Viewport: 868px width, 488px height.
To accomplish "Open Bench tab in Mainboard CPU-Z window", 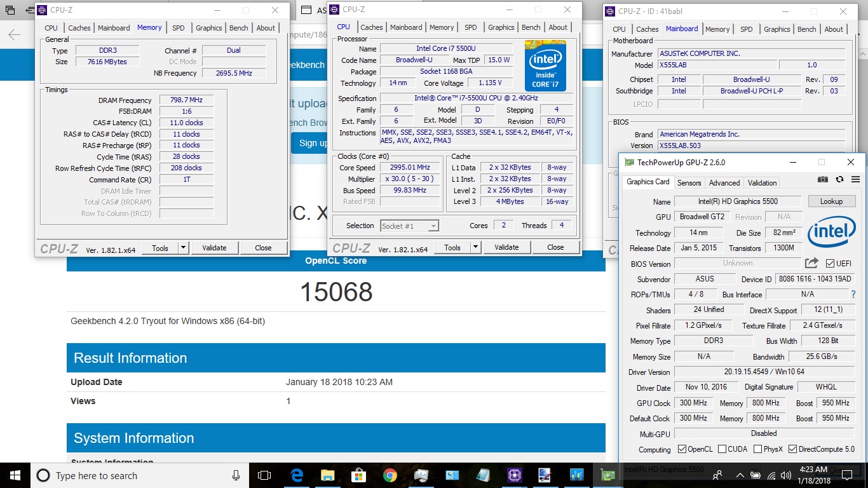I will click(x=806, y=29).
